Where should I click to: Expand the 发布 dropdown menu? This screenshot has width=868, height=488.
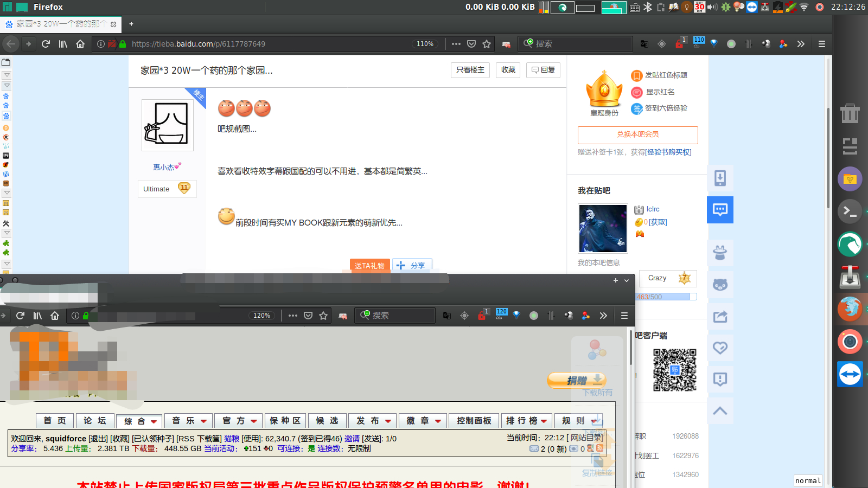click(x=373, y=421)
